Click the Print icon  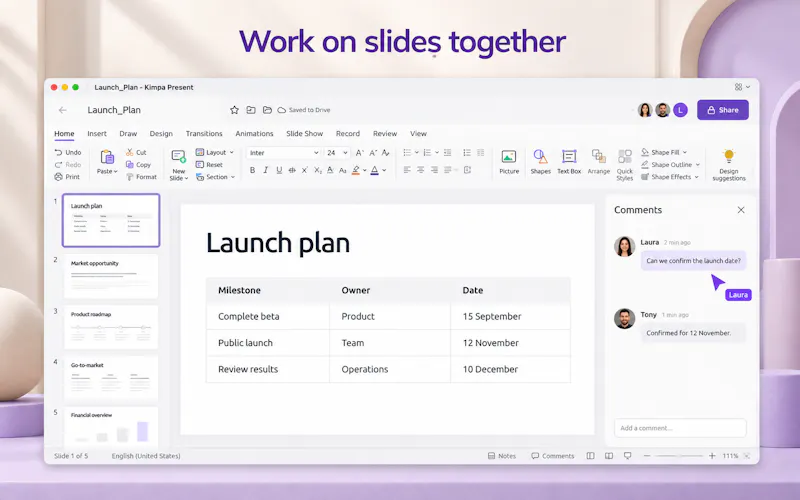[x=58, y=177]
